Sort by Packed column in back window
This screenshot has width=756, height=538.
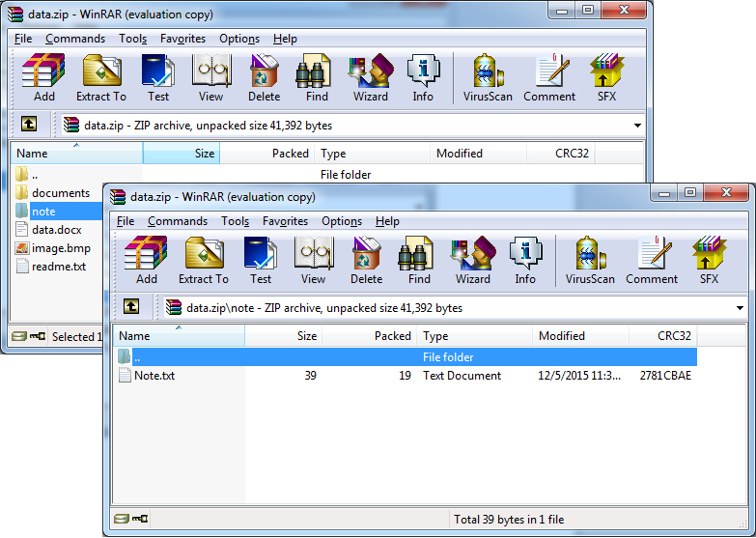[x=267, y=153]
